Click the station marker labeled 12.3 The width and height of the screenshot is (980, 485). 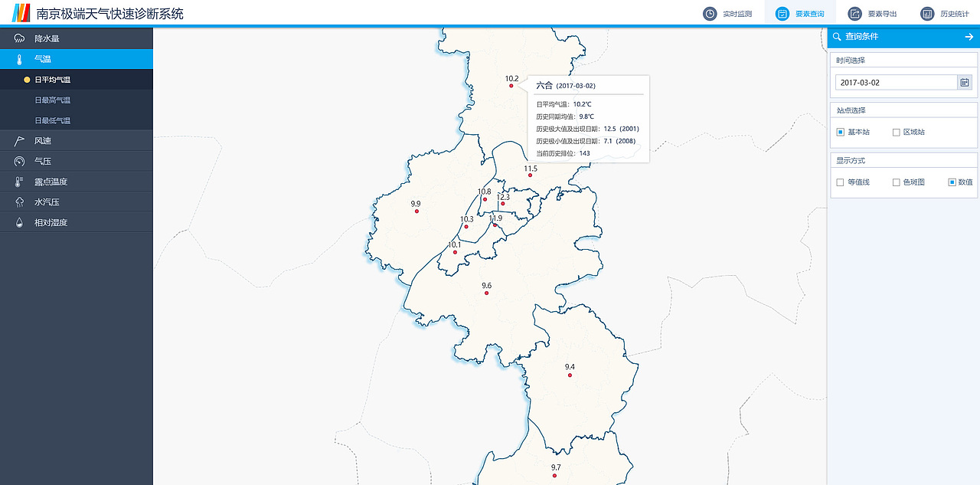click(503, 204)
